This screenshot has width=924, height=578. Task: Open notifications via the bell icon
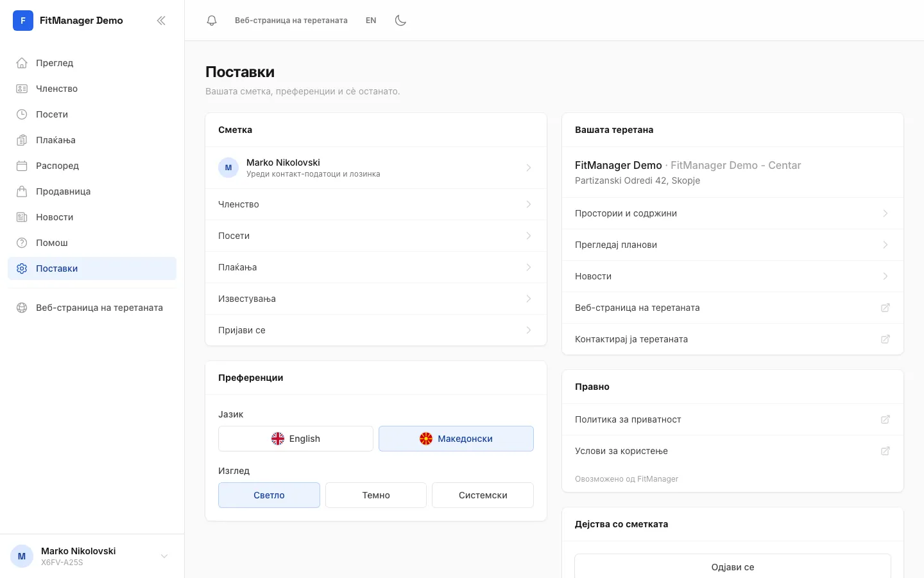coord(212,21)
